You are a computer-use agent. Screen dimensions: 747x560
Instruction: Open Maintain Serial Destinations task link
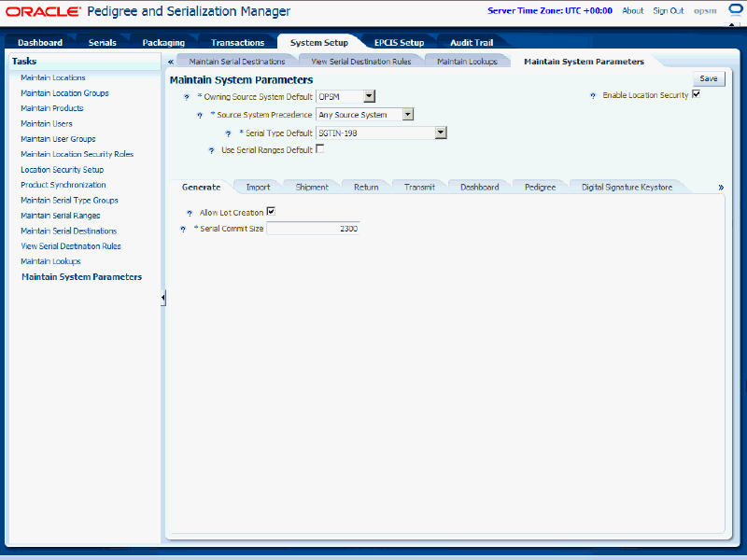pos(68,231)
